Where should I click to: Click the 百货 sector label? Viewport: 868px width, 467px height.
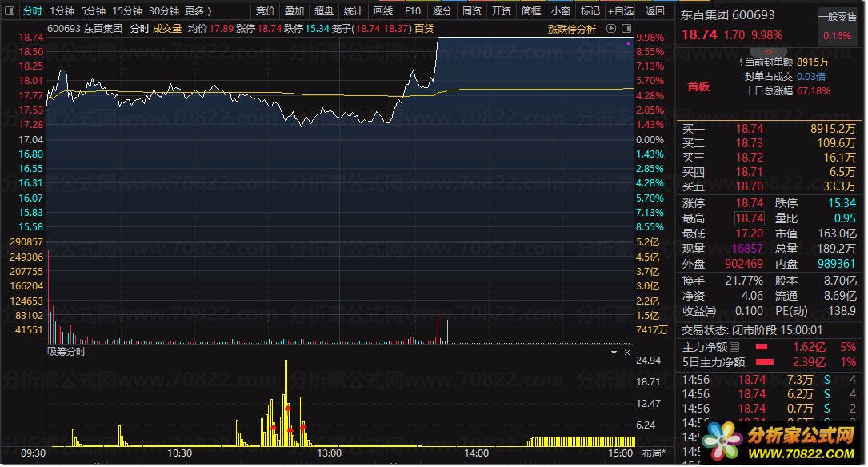click(424, 29)
